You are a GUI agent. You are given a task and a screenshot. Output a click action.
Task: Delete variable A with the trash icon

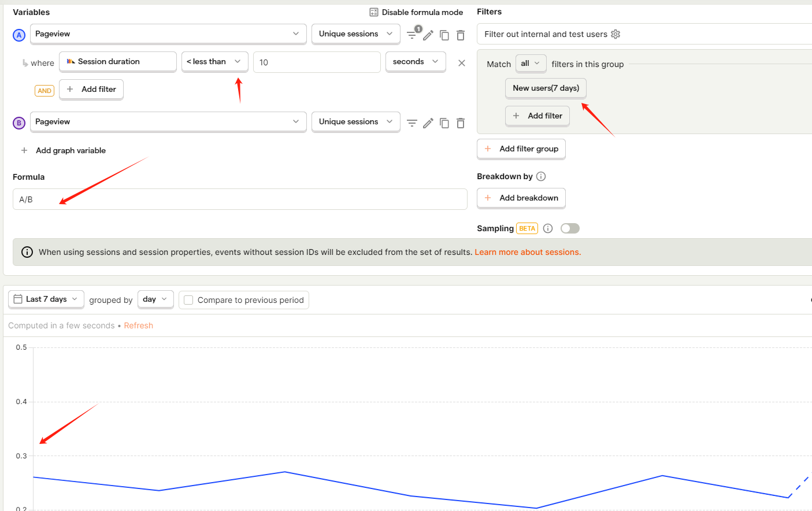click(x=461, y=35)
